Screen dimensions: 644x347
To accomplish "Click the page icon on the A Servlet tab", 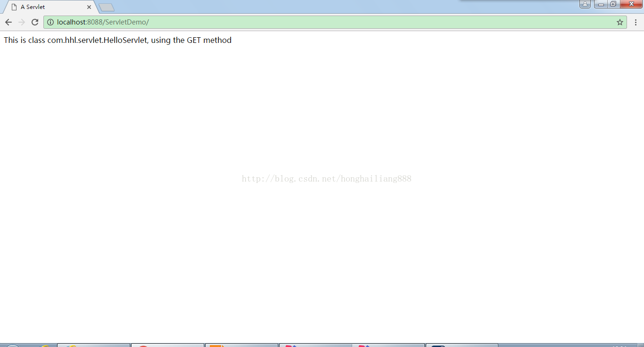I will pyautogui.click(x=14, y=7).
